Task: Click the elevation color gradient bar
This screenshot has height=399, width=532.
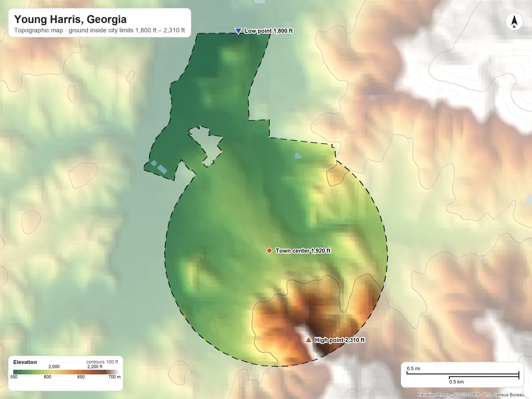Action: coord(66,372)
